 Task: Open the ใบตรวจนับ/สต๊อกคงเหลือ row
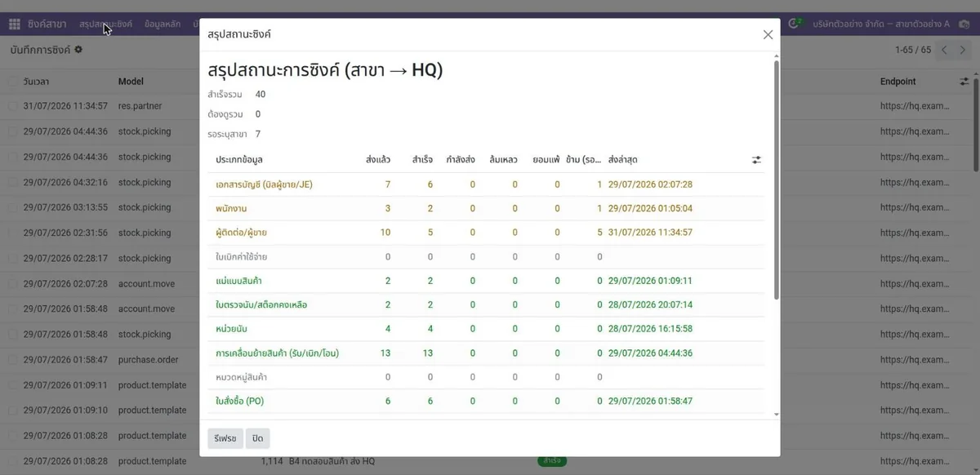(x=485, y=305)
